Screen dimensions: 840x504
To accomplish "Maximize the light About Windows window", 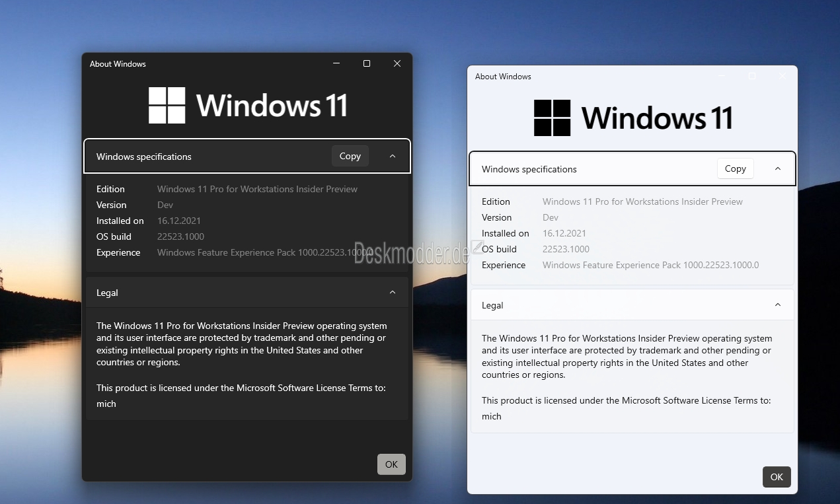I will 752,76.
